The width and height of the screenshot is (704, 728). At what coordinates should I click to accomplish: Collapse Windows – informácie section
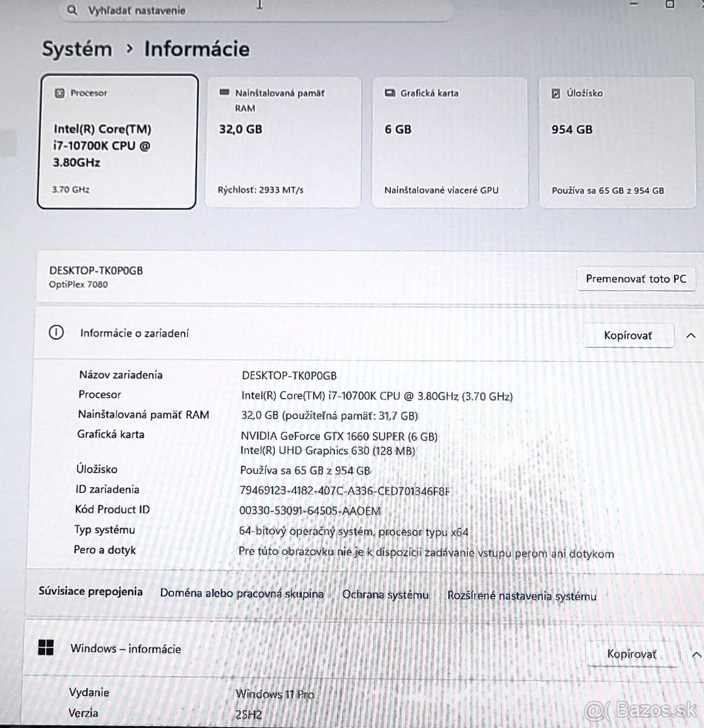[x=696, y=654]
